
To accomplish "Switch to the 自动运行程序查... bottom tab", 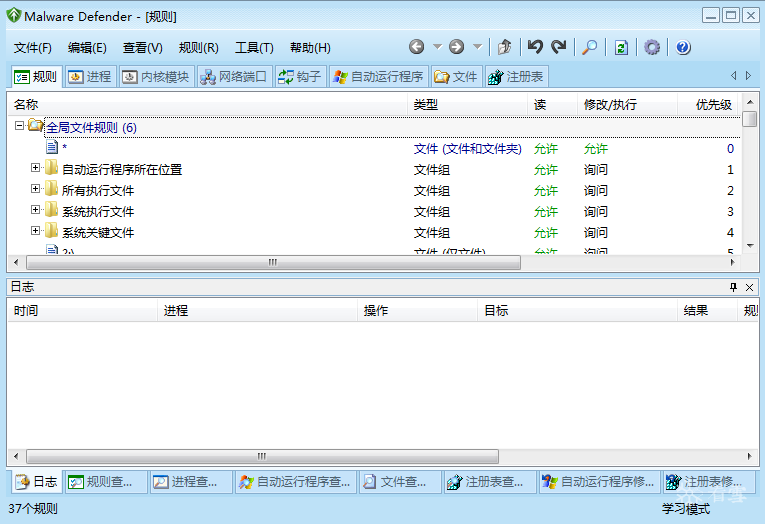I will (295, 482).
